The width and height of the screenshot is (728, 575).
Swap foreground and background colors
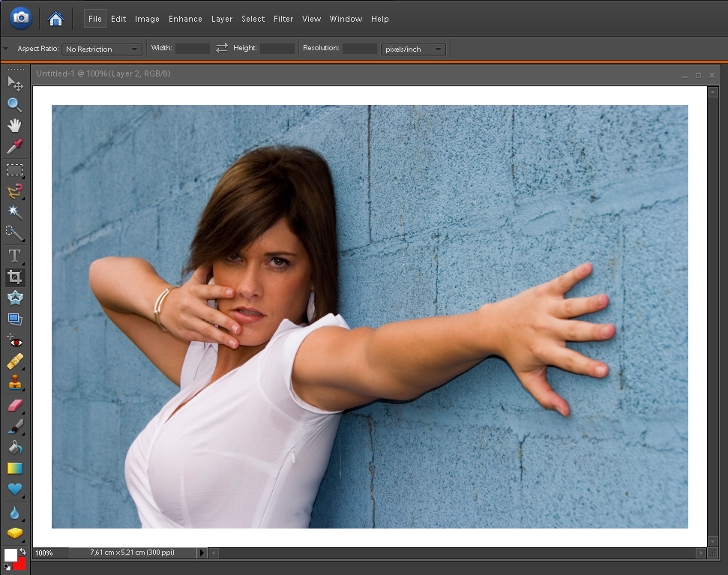pyautogui.click(x=23, y=551)
